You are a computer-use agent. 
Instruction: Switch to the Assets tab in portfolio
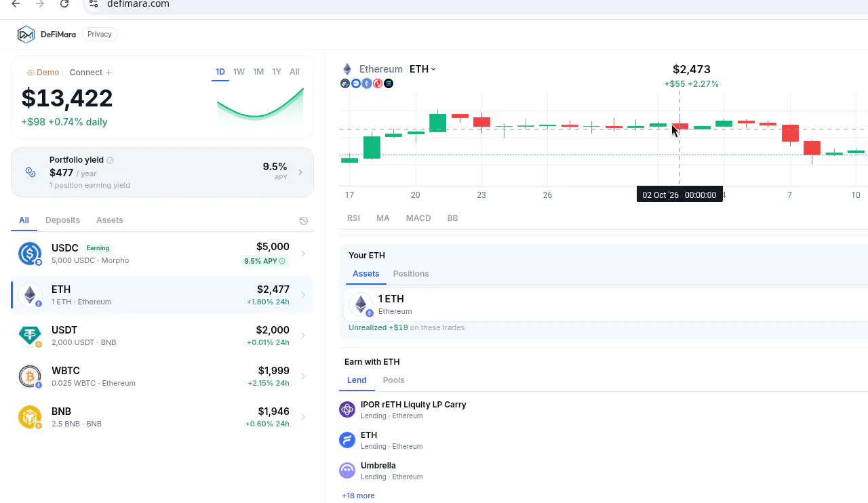click(x=109, y=220)
